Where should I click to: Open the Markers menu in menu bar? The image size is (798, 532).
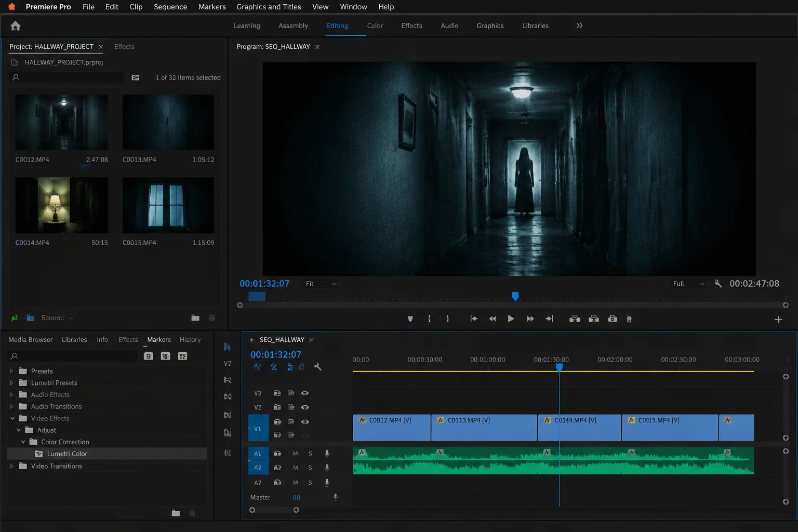coord(212,7)
